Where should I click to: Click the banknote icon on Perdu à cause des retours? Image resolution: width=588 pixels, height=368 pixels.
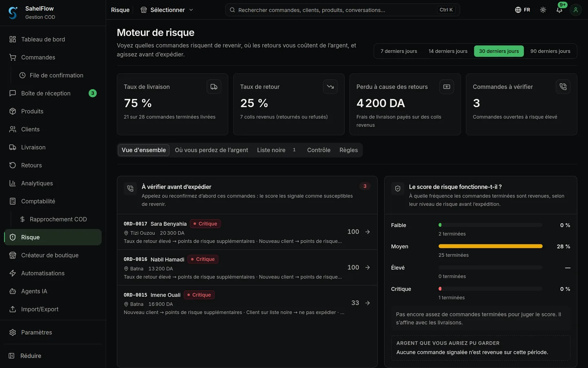pyautogui.click(x=447, y=87)
